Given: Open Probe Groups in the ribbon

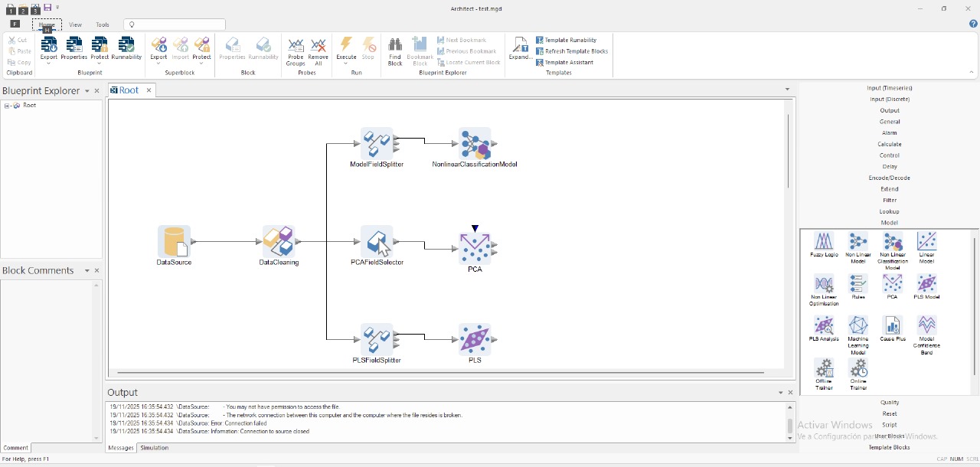Looking at the screenshot, I should coord(296,51).
